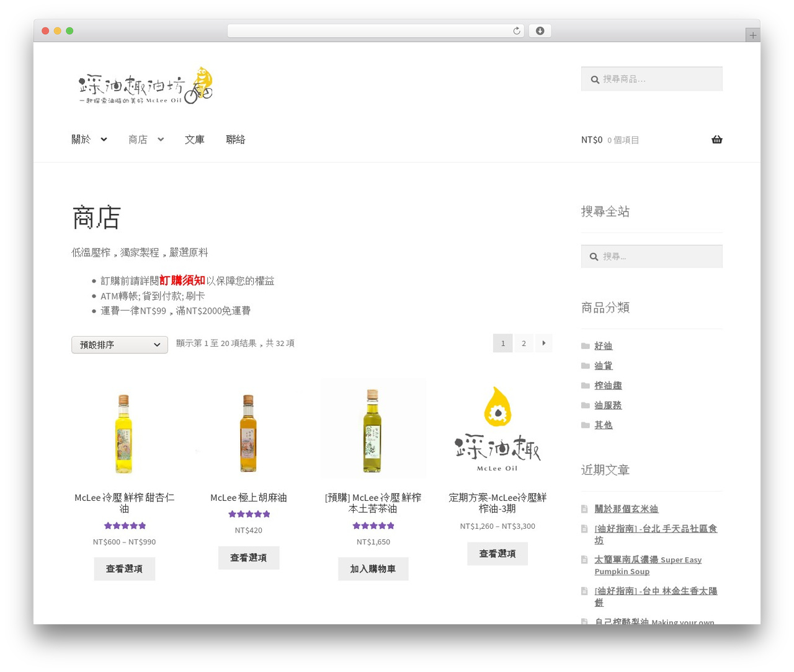
Task: Select current results page 1
Action: 503,343
